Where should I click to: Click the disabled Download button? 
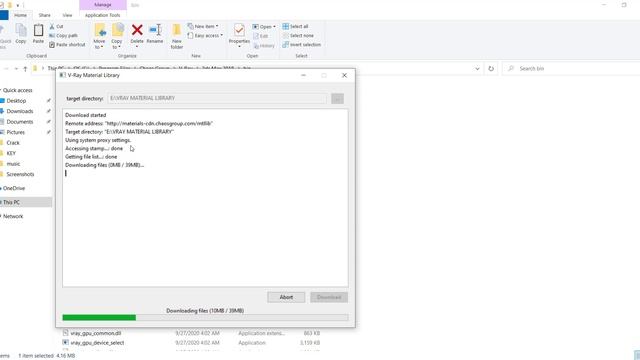pyautogui.click(x=329, y=297)
